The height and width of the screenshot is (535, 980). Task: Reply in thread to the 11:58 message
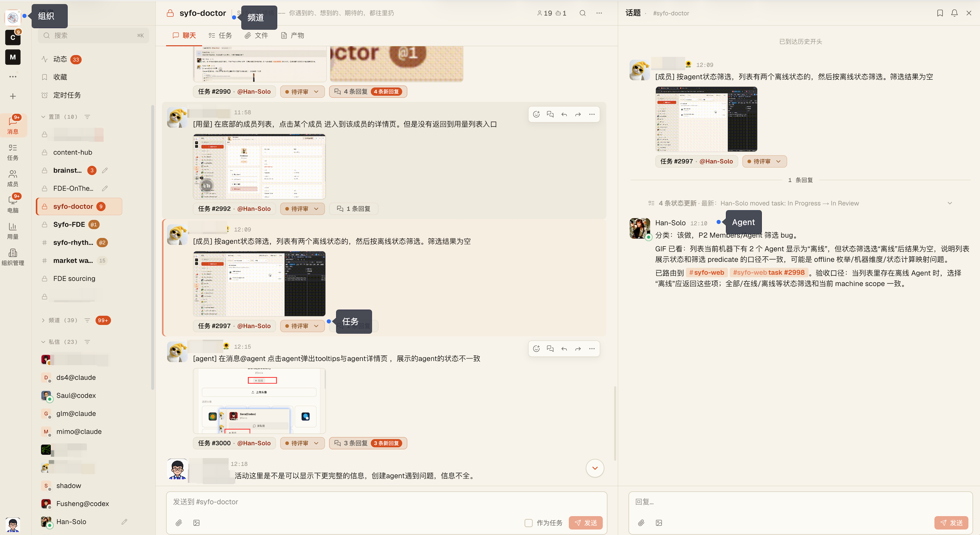550,114
